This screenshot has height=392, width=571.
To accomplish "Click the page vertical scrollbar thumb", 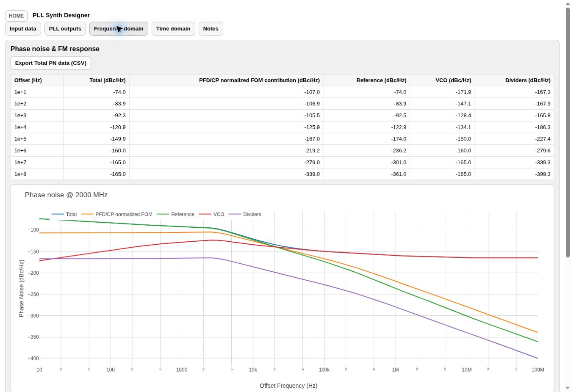I will (x=568, y=132).
